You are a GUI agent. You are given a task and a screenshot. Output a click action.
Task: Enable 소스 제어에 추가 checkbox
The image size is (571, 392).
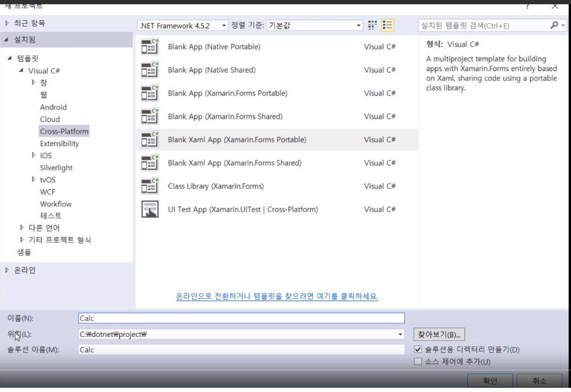[x=418, y=362]
